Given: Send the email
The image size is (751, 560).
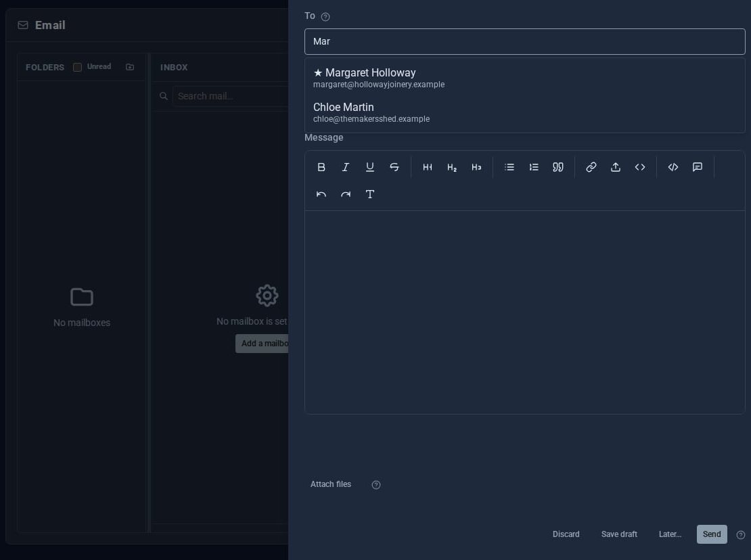Looking at the screenshot, I should click(712, 534).
